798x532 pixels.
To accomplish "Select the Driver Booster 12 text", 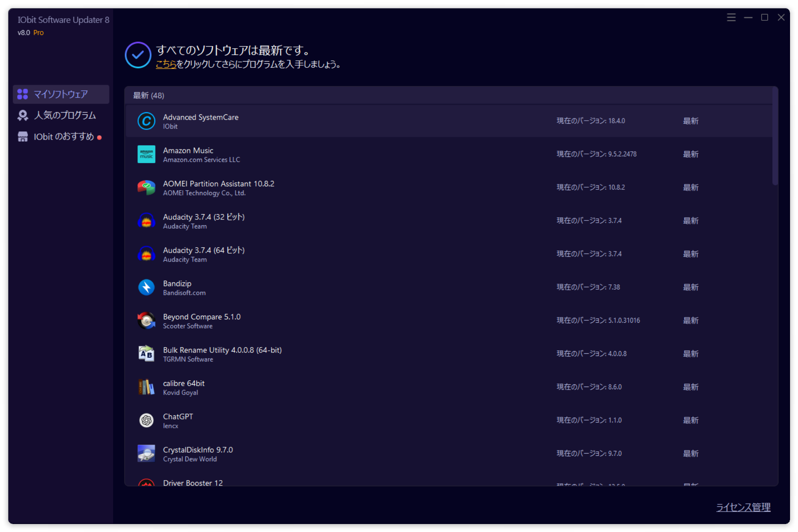I will point(193,482).
